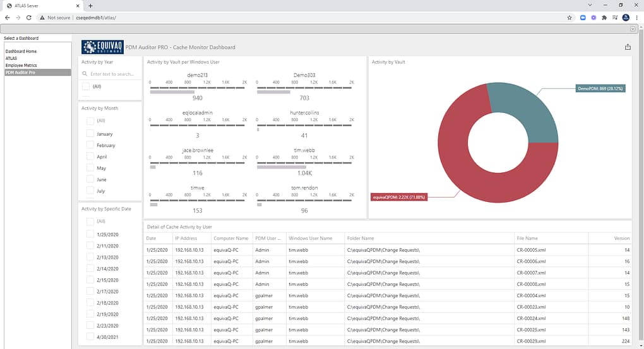The height and width of the screenshot is (349, 644).
Task: Click the browser reload page icon
Action: coord(29,18)
